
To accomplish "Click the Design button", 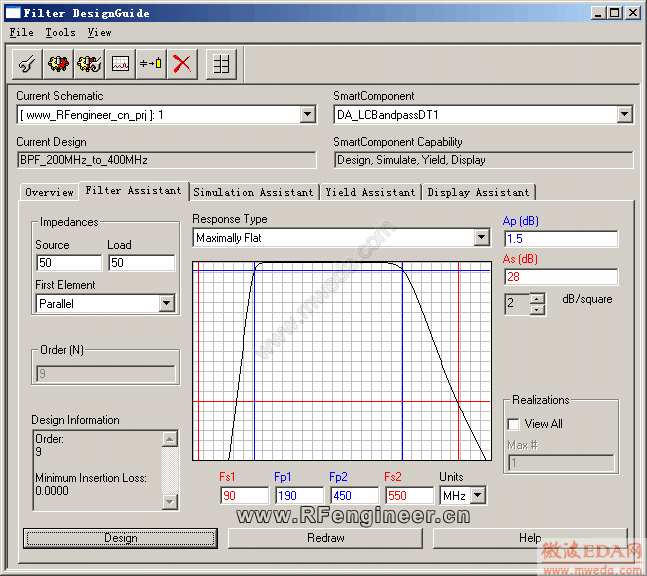I will [120, 538].
